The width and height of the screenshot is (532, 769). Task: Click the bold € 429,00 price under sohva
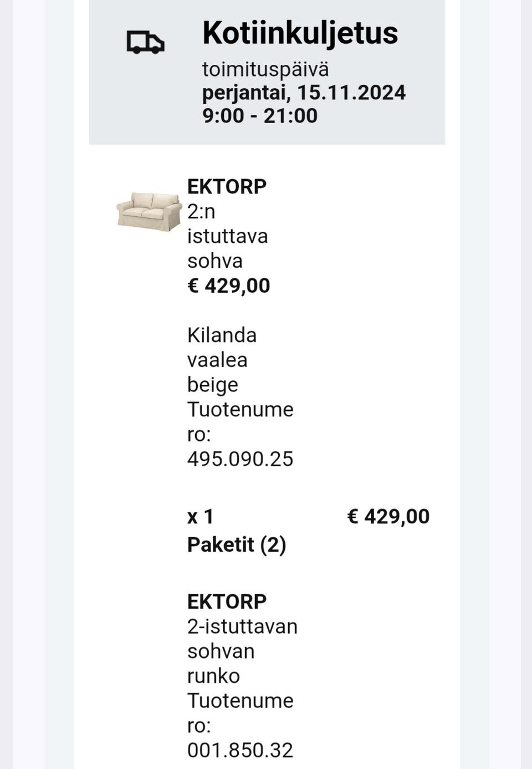click(228, 286)
